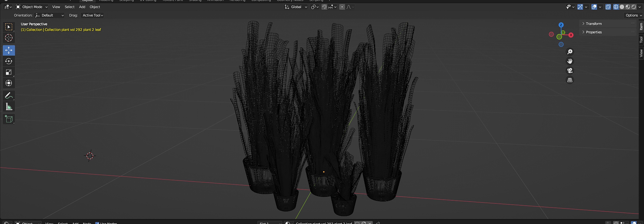Toggle viewport gizmos visibility
Viewport: 644px width, 224px height.
click(x=580, y=7)
